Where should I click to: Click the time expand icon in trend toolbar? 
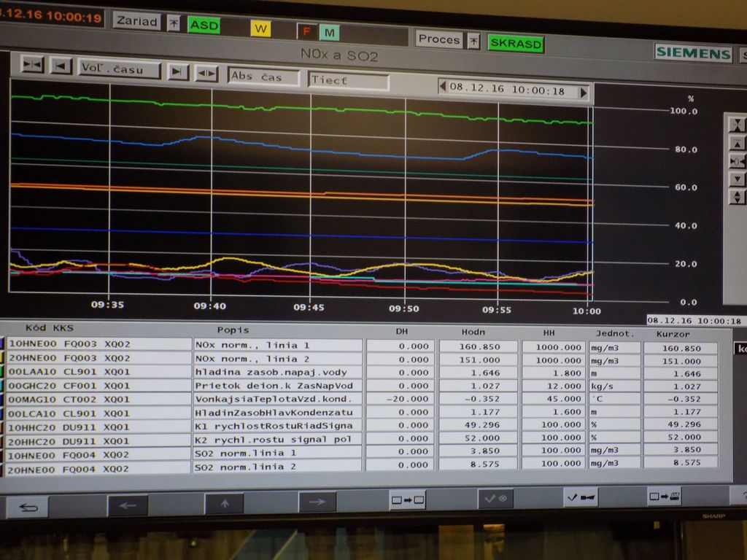pos(207,72)
